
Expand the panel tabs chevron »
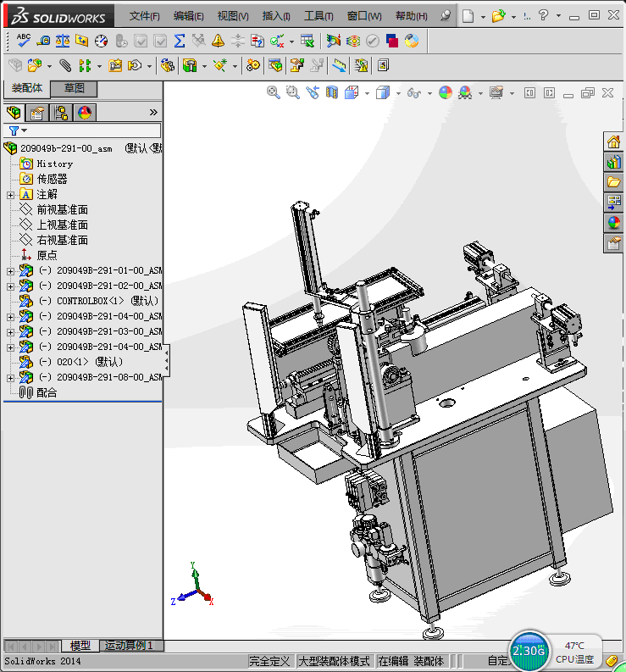point(153,113)
